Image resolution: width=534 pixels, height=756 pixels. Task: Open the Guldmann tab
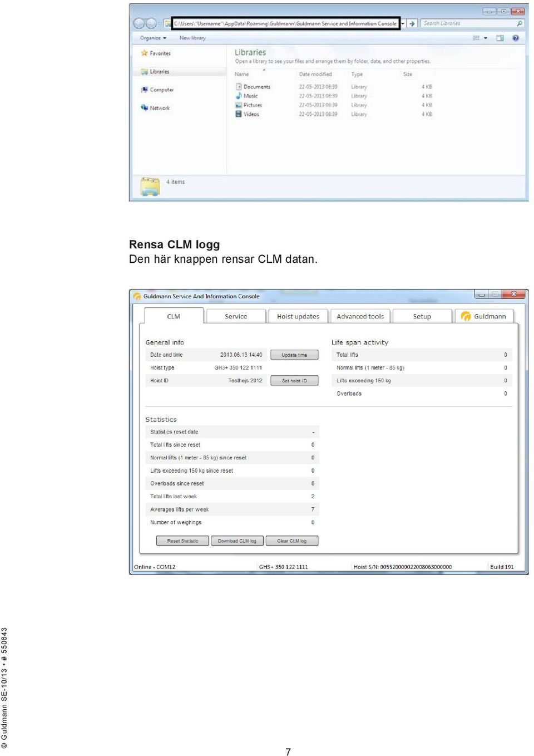click(484, 316)
